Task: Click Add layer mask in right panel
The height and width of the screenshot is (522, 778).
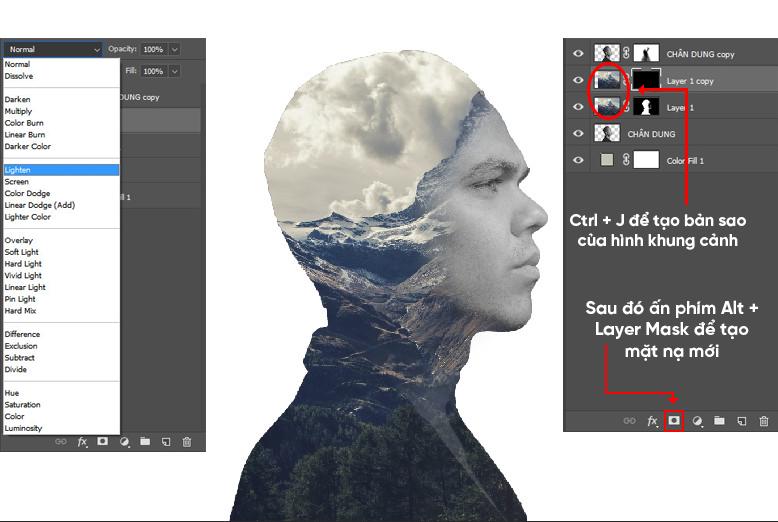Action: coord(674,420)
